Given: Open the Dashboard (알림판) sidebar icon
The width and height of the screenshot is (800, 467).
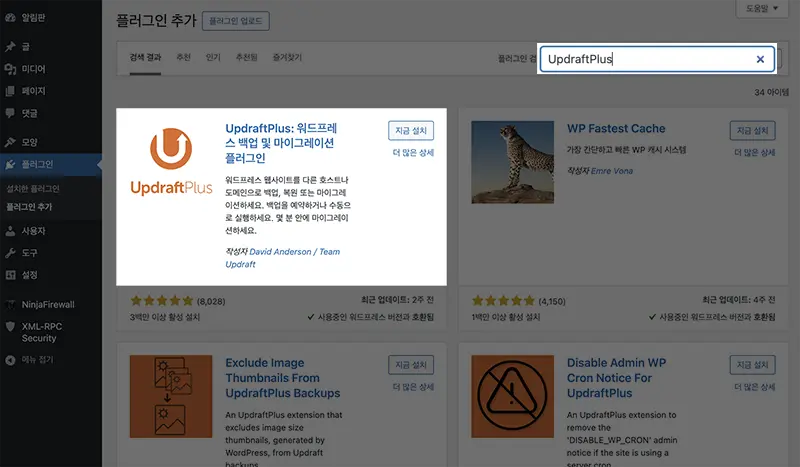Looking at the screenshot, I should tap(10, 18).
